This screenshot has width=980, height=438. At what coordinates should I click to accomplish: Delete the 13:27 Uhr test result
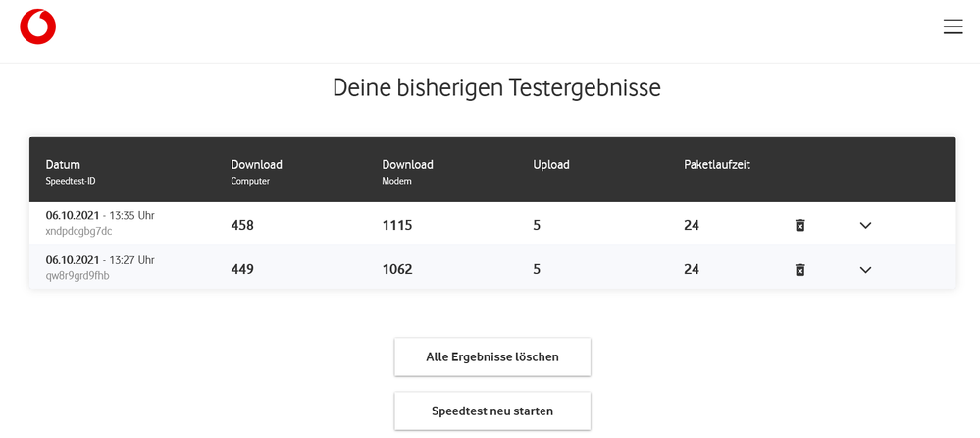[799, 269]
